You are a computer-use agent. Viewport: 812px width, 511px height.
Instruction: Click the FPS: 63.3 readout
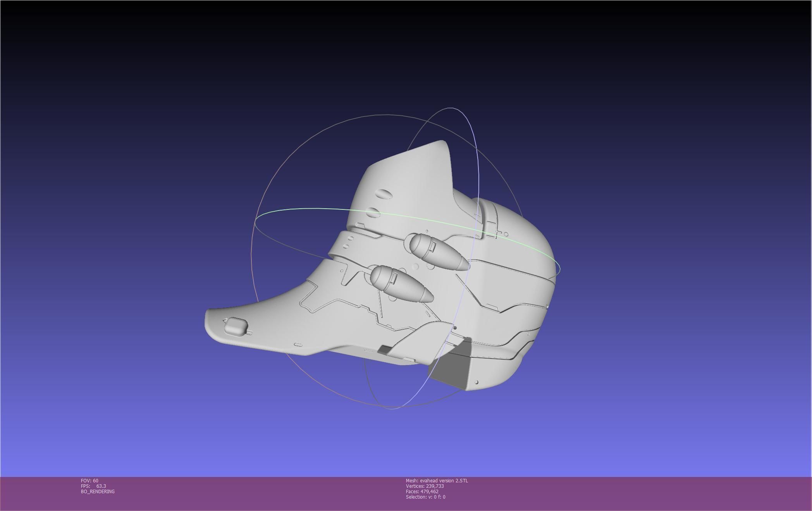(x=93, y=486)
